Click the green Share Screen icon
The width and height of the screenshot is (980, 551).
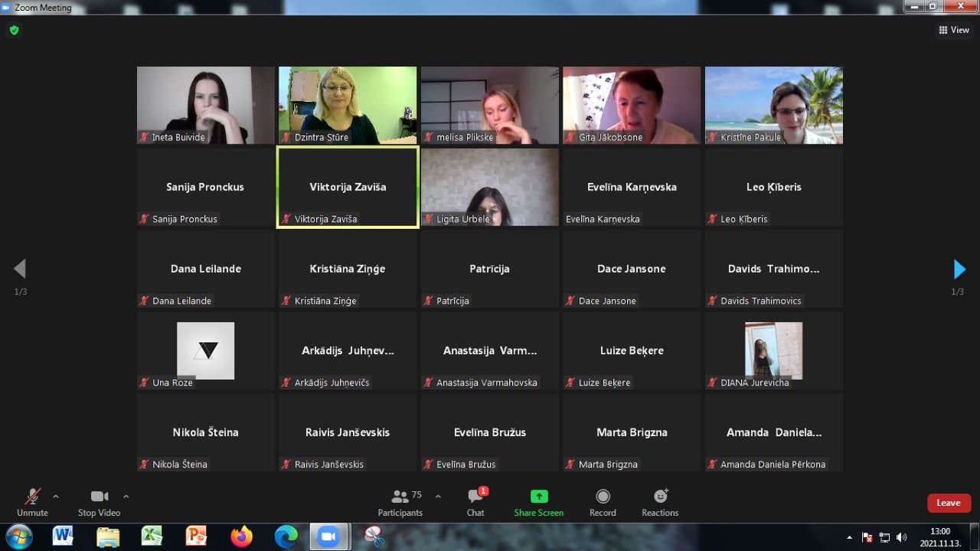539,496
